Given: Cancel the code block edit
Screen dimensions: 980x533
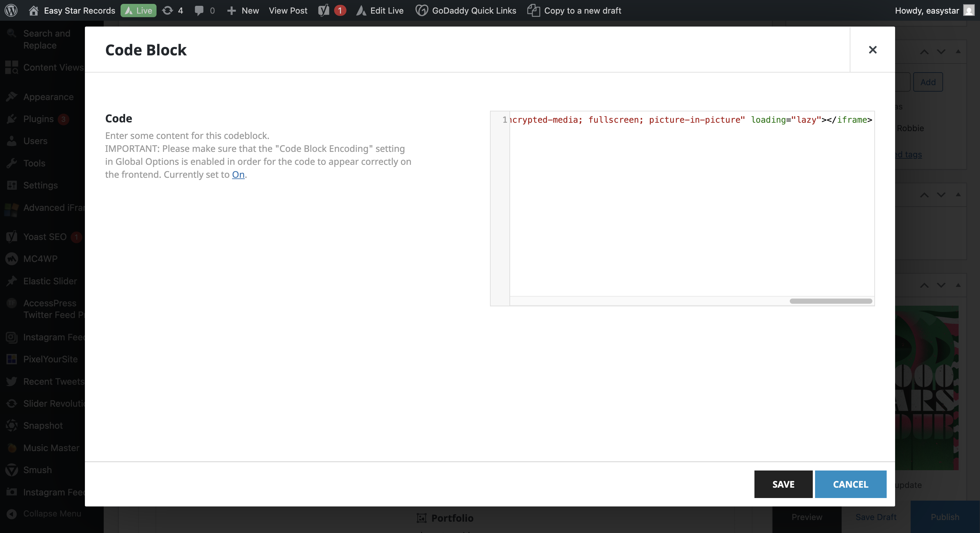Looking at the screenshot, I should pos(850,484).
